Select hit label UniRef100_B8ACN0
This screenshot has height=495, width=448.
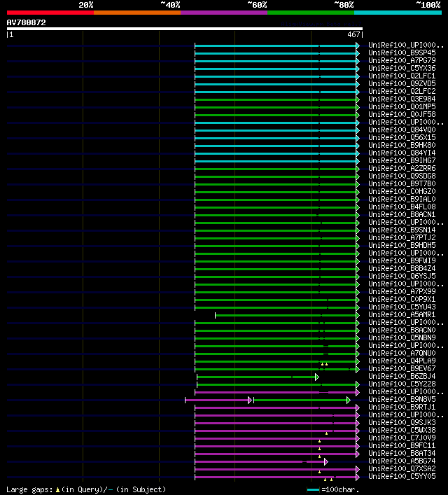coord(402,330)
